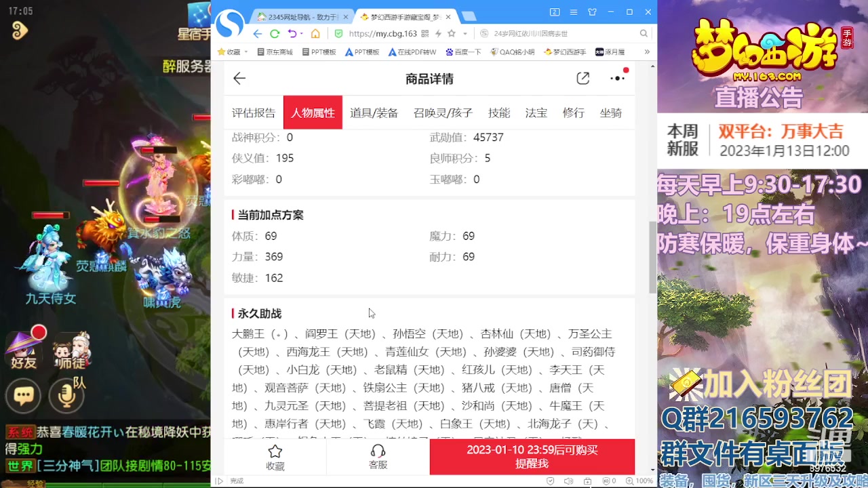Open the QR code icon in address bar

click(x=425, y=34)
